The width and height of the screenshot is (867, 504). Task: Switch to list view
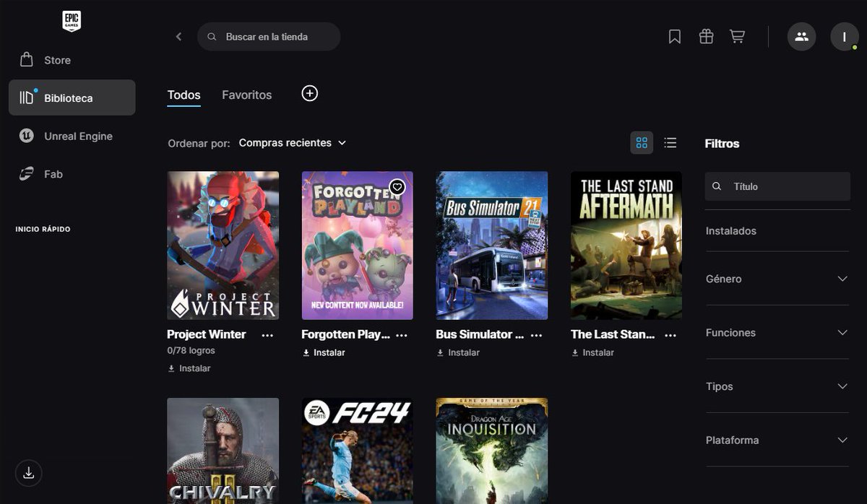670,143
